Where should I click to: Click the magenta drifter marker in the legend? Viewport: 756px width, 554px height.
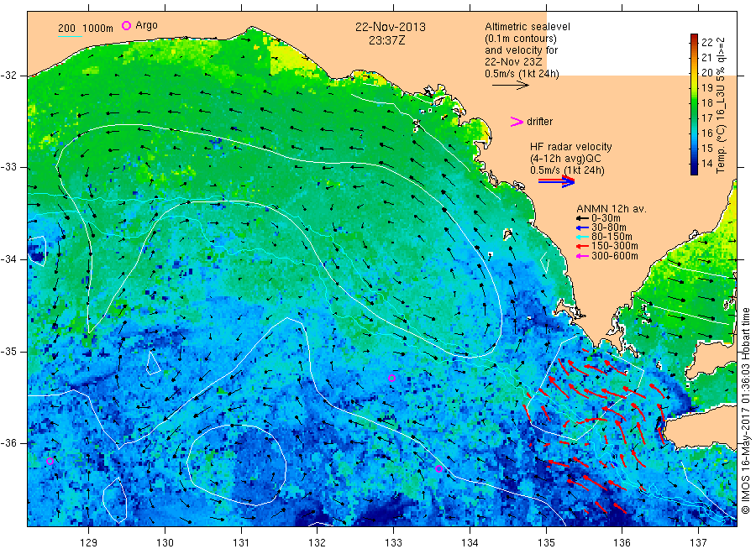pos(517,122)
